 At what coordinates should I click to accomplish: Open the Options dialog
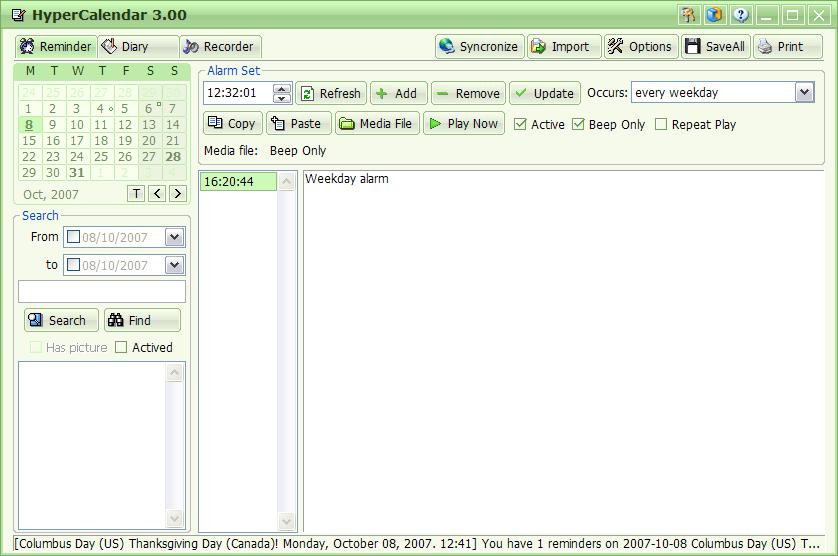[x=641, y=47]
